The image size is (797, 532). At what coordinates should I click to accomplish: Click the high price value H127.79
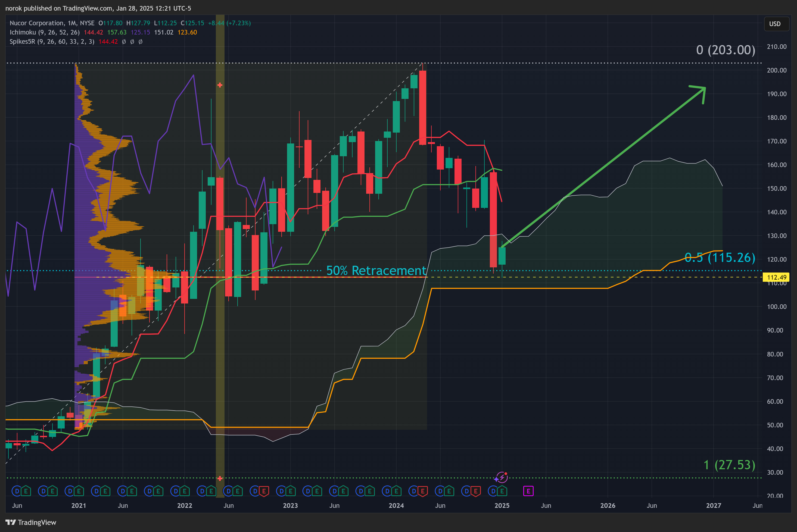pyautogui.click(x=138, y=23)
